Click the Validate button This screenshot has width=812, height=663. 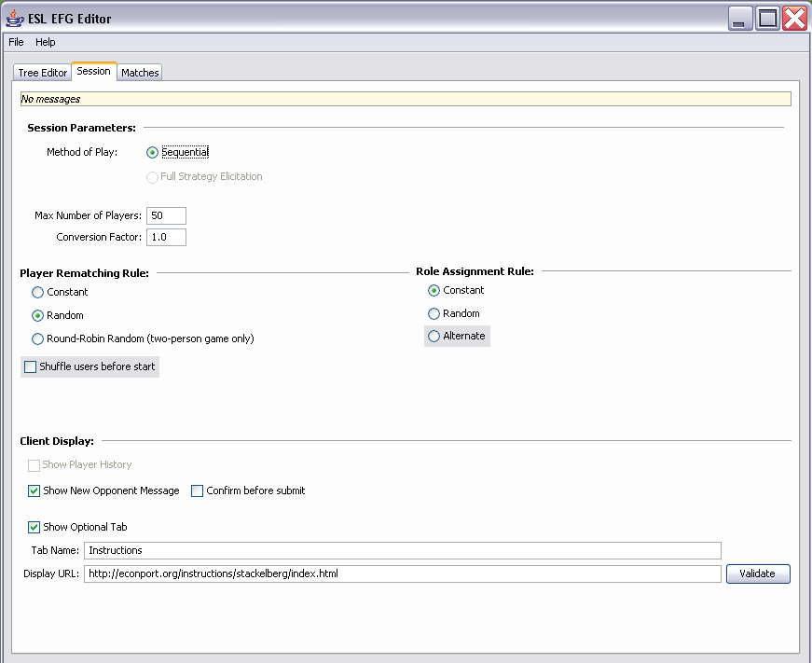pyautogui.click(x=758, y=573)
